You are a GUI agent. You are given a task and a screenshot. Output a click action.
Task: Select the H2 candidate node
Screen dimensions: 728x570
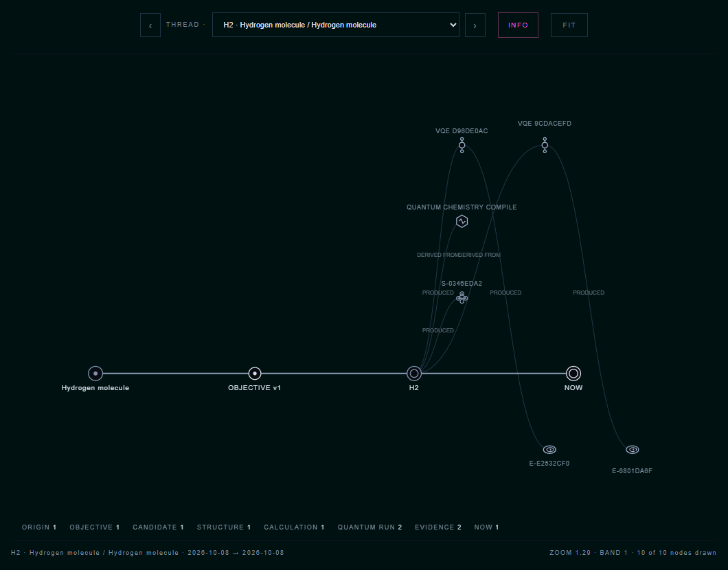click(413, 373)
